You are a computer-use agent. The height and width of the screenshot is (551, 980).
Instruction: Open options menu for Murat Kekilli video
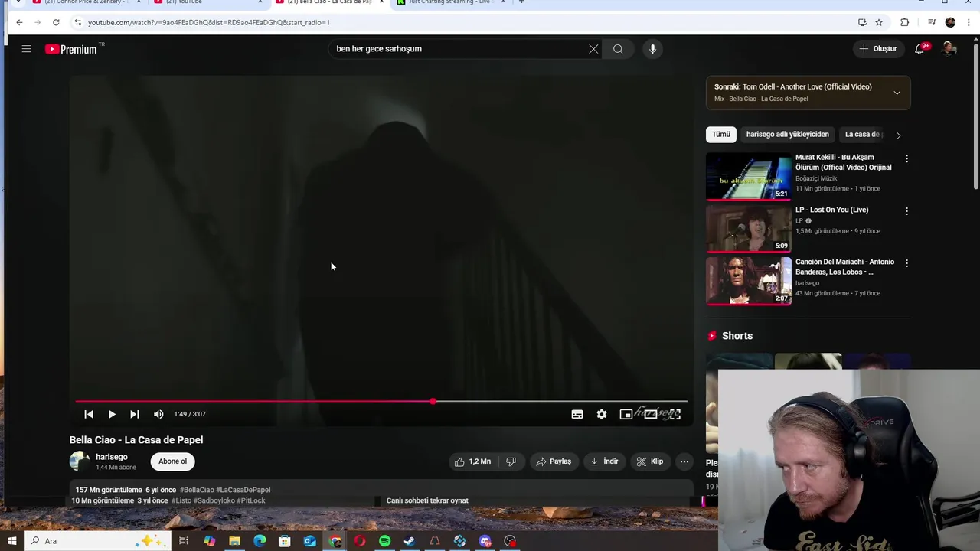click(906, 158)
